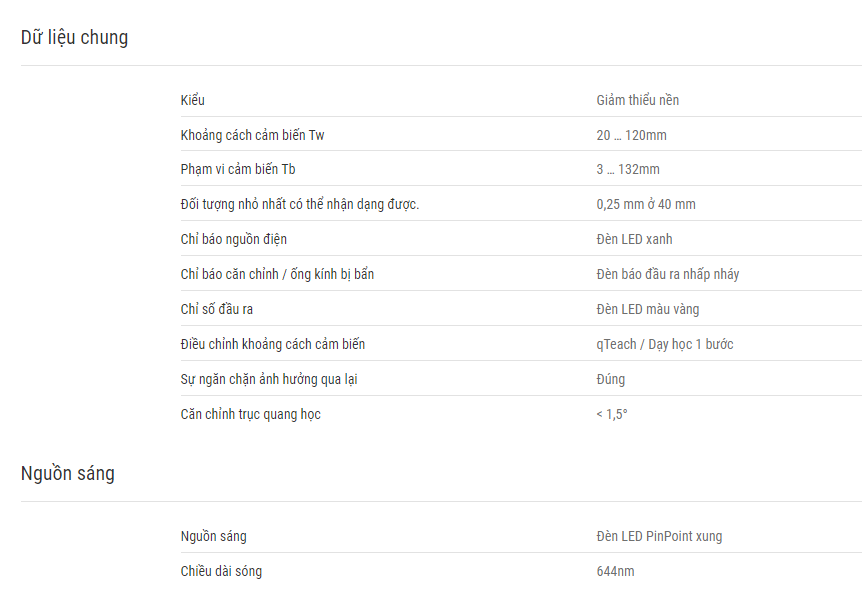Select "Khoảng cách cảm biến Tw" label
This screenshot has width=862, height=604.
click(x=252, y=135)
